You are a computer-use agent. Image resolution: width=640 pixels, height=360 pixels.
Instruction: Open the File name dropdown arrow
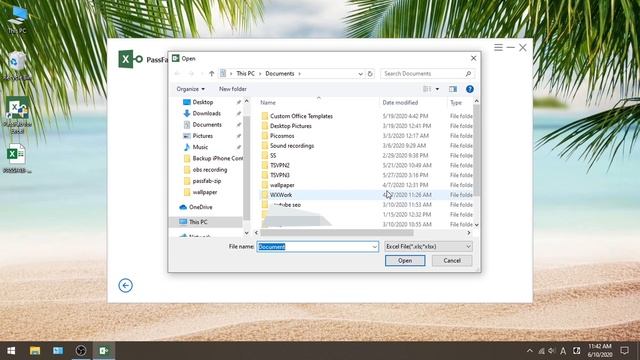[x=374, y=247]
